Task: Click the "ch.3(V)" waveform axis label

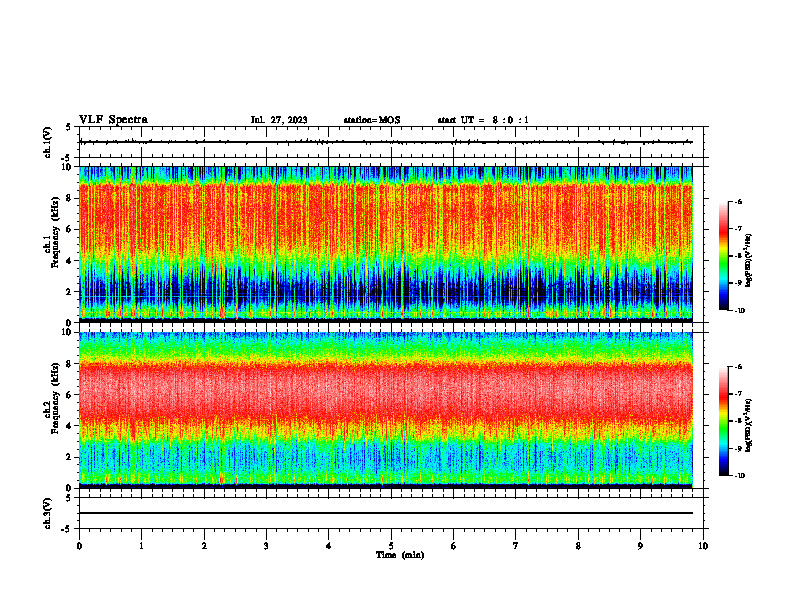Action: (48, 513)
